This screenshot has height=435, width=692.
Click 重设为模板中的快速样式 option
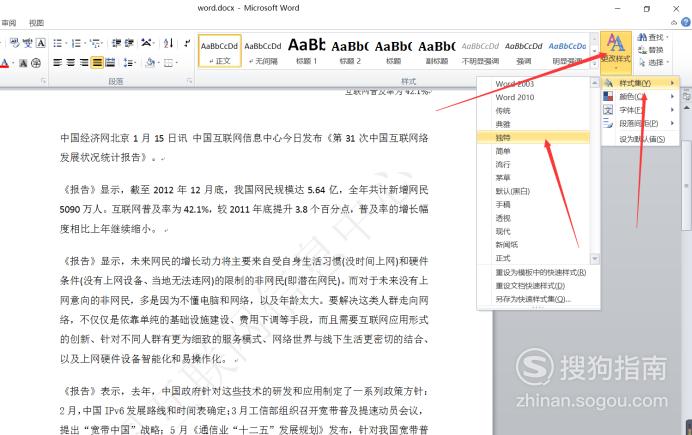coord(538,272)
